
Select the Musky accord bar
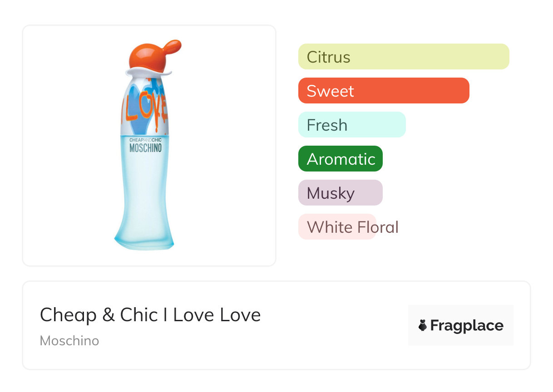(x=340, y=193)
